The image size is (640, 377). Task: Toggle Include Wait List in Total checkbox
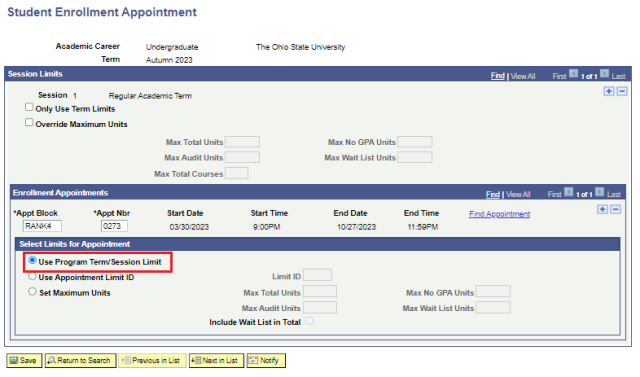click(x=309, y=321)
